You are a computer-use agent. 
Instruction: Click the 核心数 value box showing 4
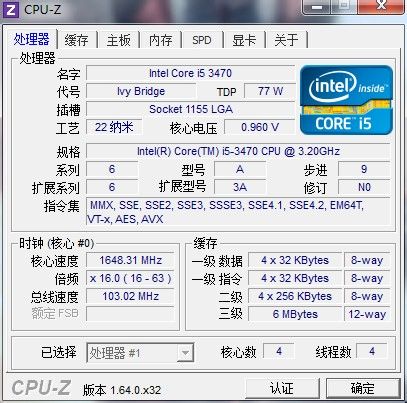click(279, 351)
